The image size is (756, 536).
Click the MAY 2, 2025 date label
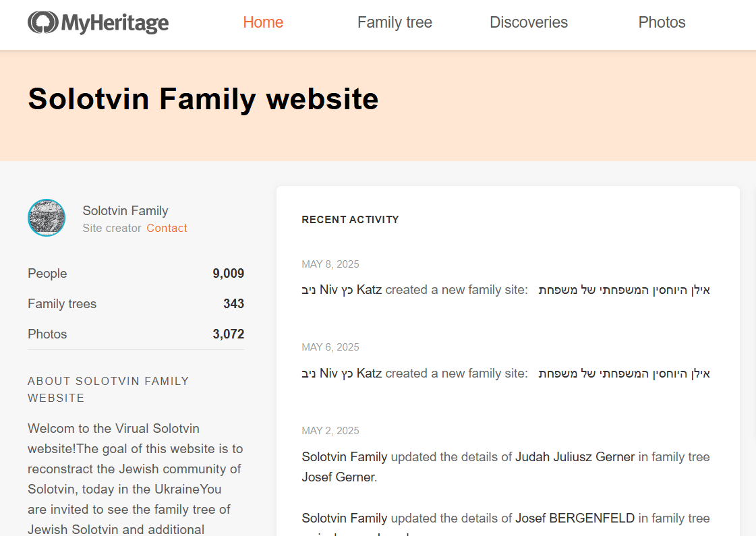coord(330,430)
